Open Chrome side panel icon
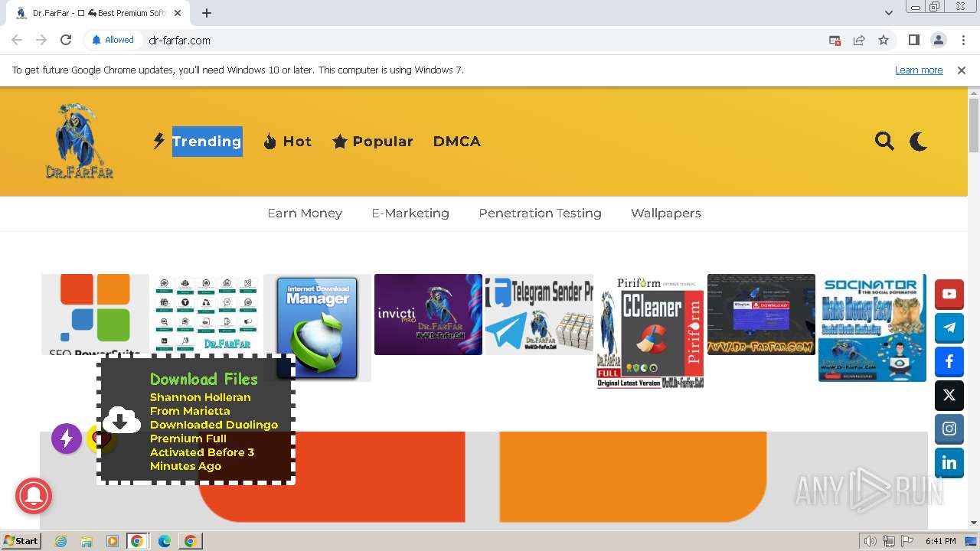 913,40
